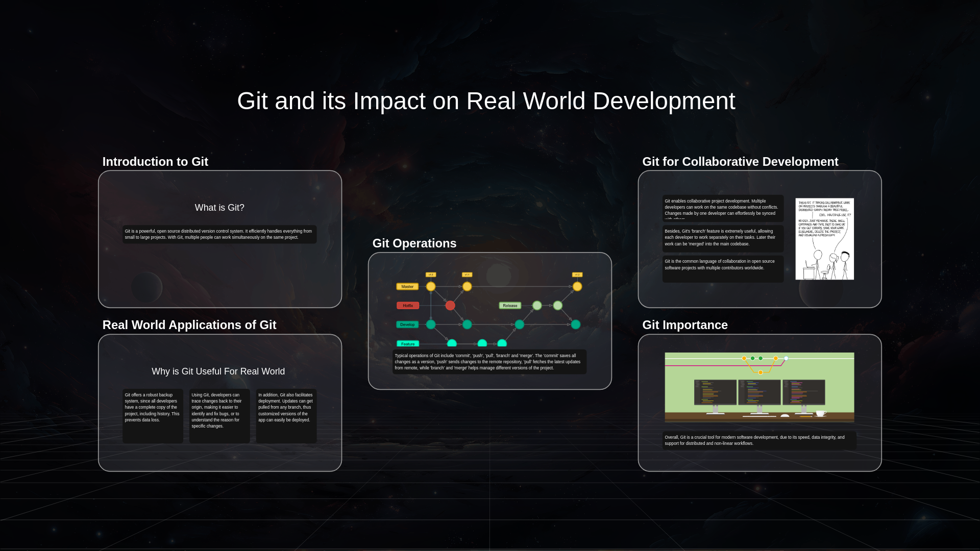Screen dimensions: 980x551
Task: Click the red hotfix commit node
Action: [450, 305]
